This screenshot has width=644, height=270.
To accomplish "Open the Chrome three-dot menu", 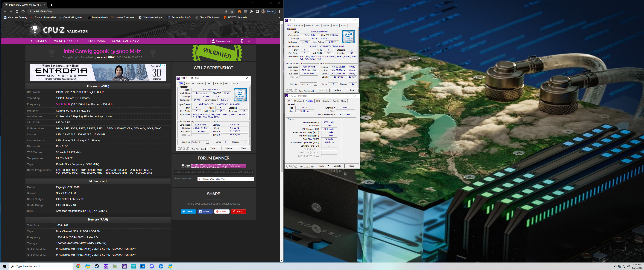I will click(279, 11).
